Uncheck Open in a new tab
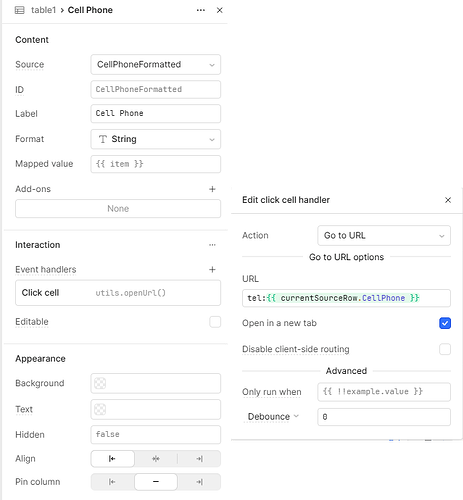 (x=445, y=323)
